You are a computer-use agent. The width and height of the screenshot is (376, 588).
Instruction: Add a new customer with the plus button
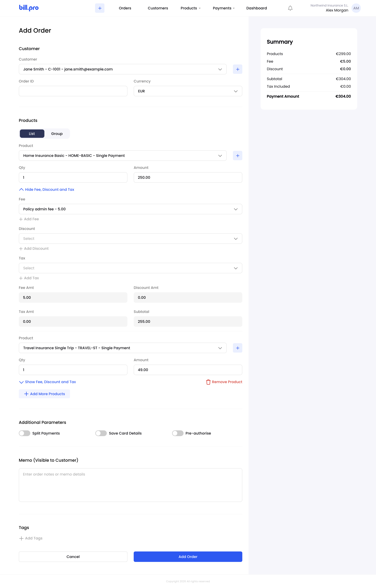[x=237, y=69]
